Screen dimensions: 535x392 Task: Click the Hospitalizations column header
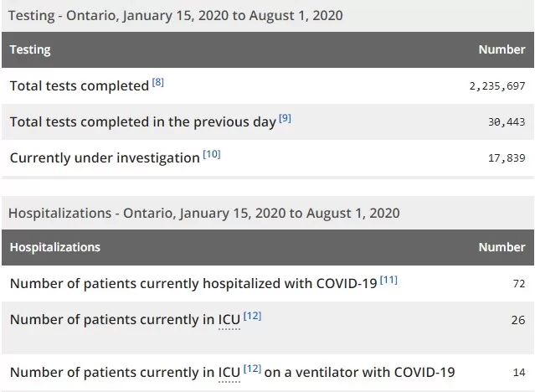(x=55, y=247)
